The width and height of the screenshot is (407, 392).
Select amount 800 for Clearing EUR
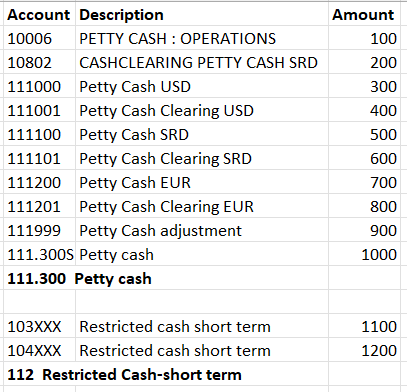(x=364, y=206)
